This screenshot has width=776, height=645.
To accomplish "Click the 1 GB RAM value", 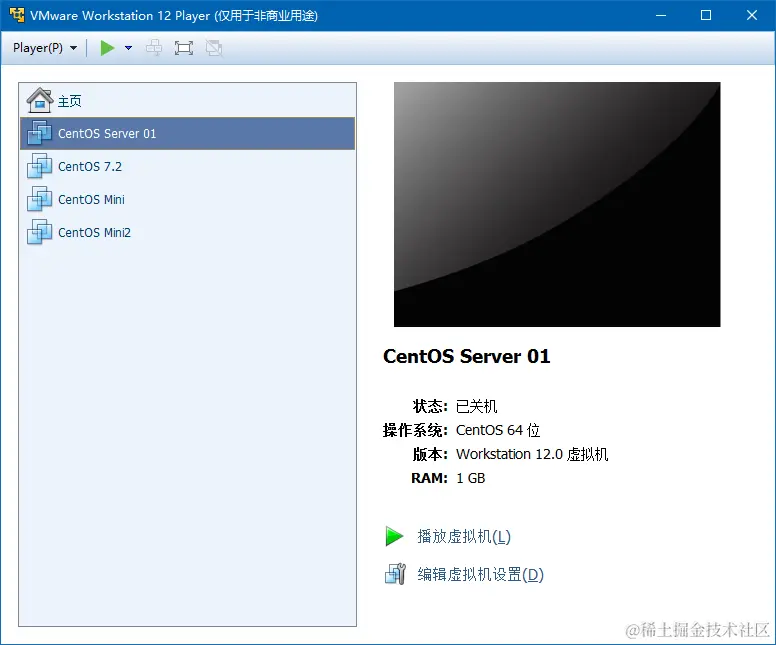I will [471, 478].
